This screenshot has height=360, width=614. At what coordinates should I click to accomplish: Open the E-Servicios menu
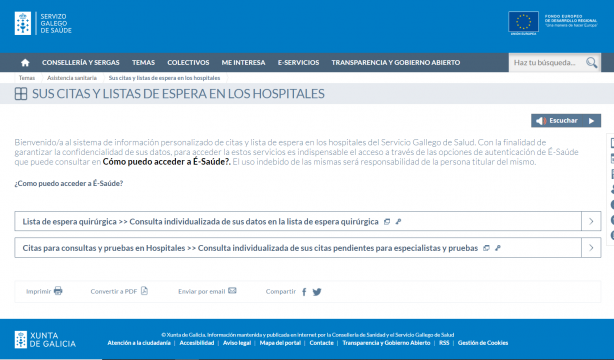298,63
